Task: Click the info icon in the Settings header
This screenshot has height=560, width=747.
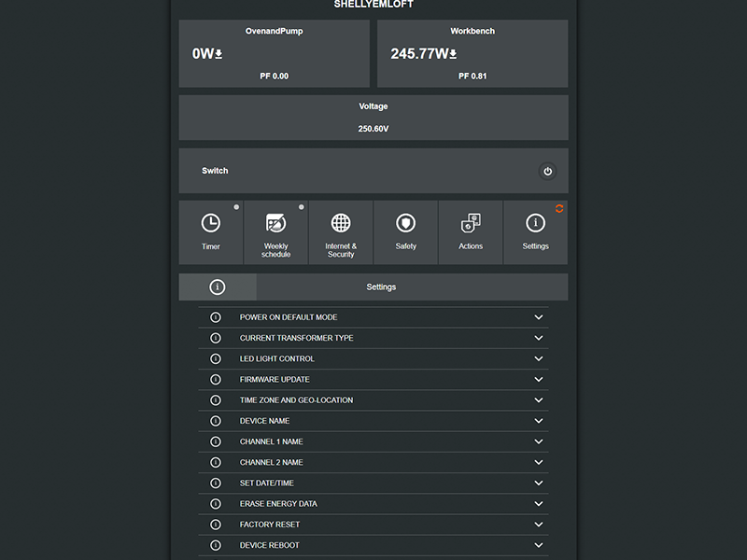Action: tap(218, 287)
